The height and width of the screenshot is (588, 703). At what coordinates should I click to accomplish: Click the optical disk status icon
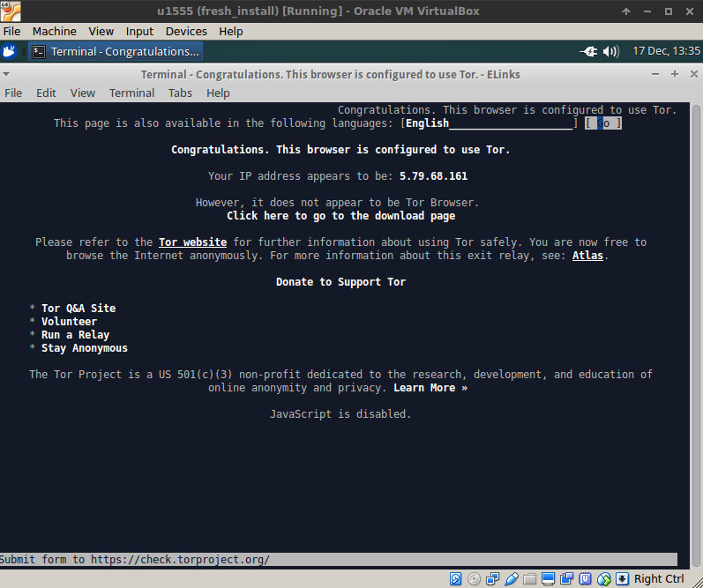click(474, 578)
